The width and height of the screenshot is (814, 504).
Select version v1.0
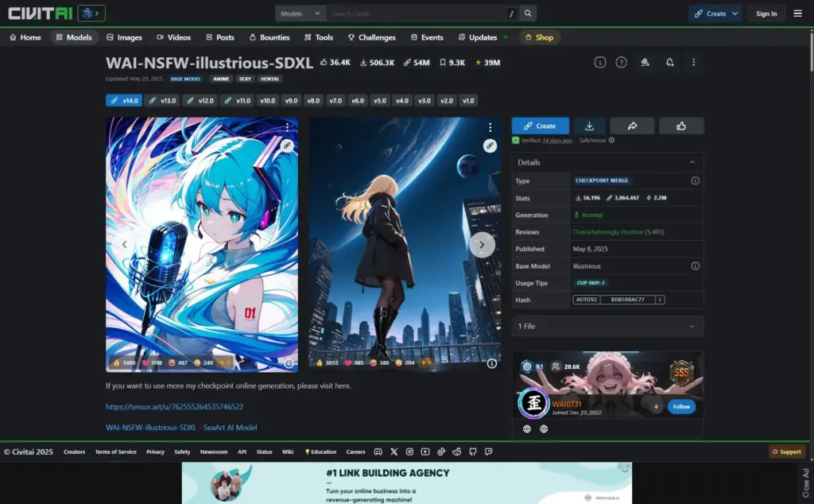tap(468, 101)
